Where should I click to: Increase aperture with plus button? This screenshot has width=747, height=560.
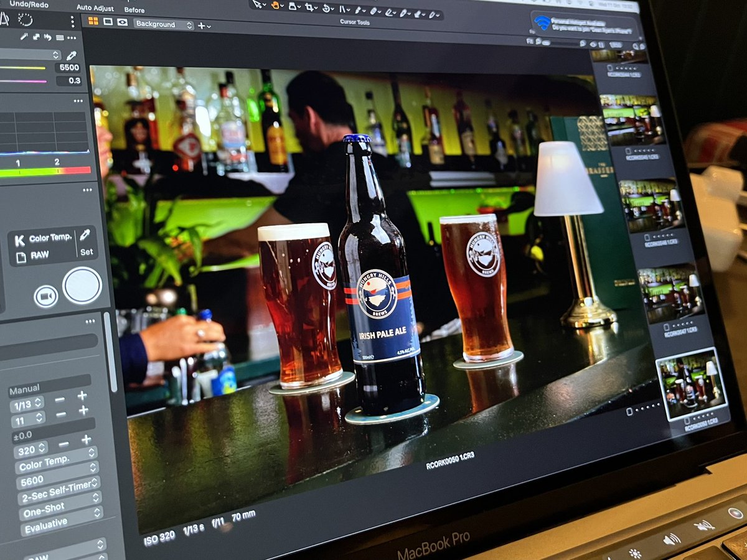83,411
